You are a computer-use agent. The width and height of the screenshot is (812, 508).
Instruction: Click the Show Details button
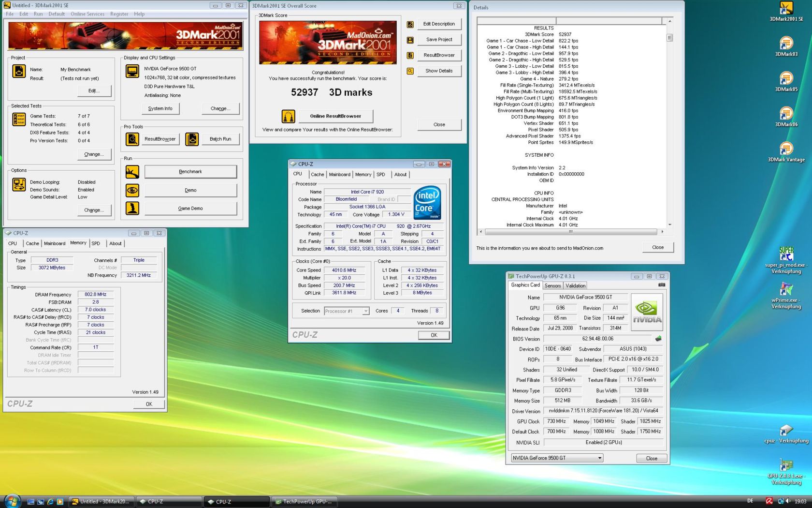[x=439, y=71]
